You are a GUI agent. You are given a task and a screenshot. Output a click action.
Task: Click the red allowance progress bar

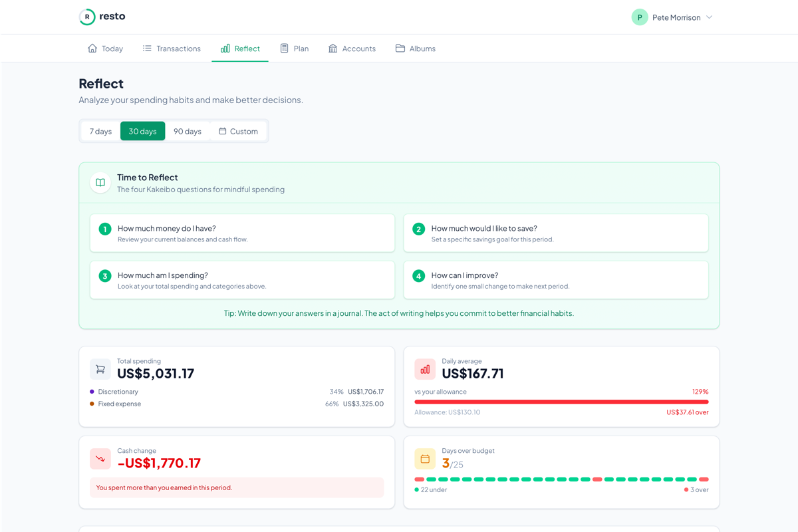(x=561, y=402)
